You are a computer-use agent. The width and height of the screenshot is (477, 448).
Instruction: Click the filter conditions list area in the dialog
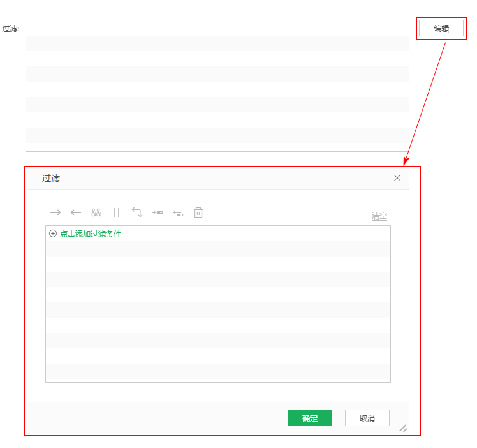click(x=218, y=304)
